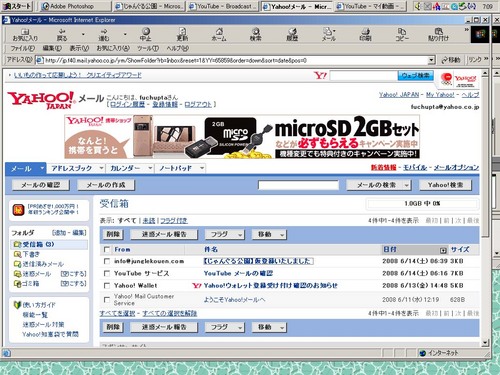The height and width of the screenshot is (375, 500).
Task: Click the メールオプション link
Action: pos(456,168)
